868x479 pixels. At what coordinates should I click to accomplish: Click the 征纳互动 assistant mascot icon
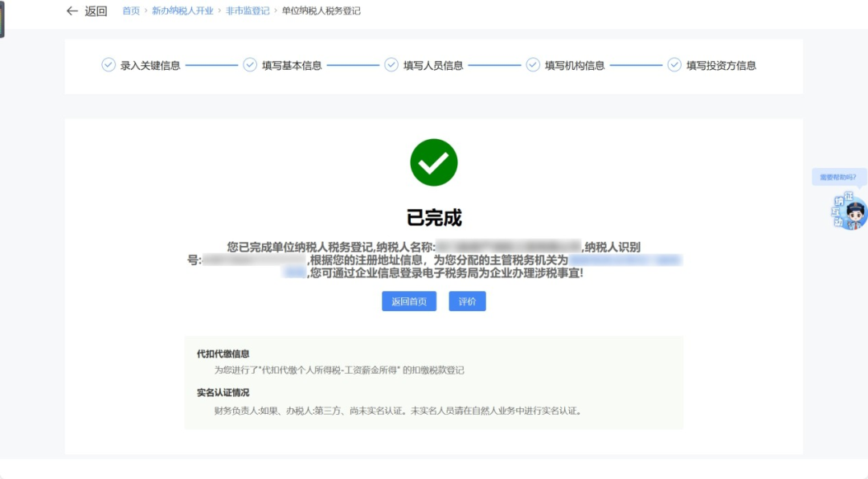coord(849,211)
